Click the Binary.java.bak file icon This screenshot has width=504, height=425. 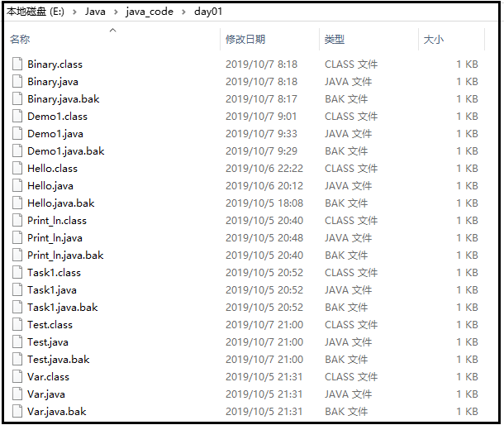point(17,98)
